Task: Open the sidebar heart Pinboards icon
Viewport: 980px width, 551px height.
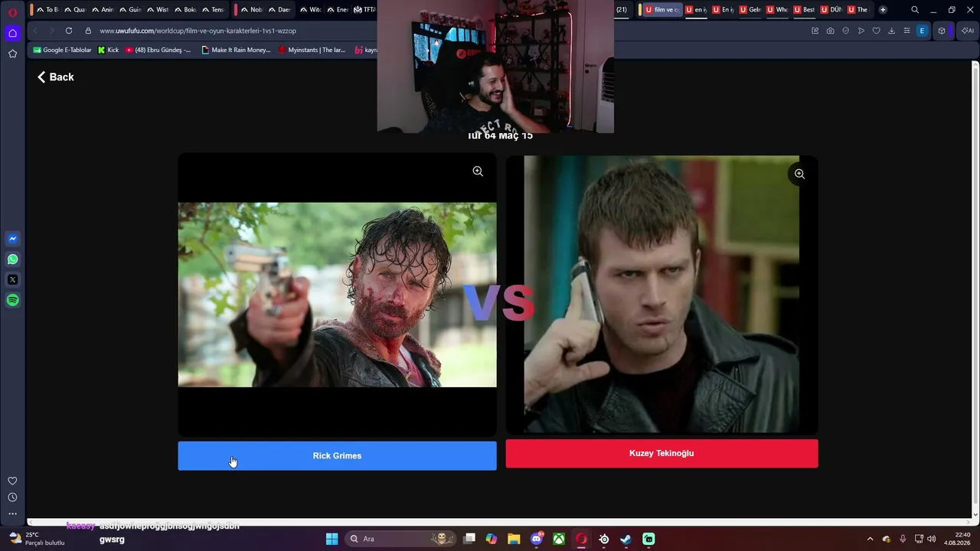Action: click(x=12, y=481)
